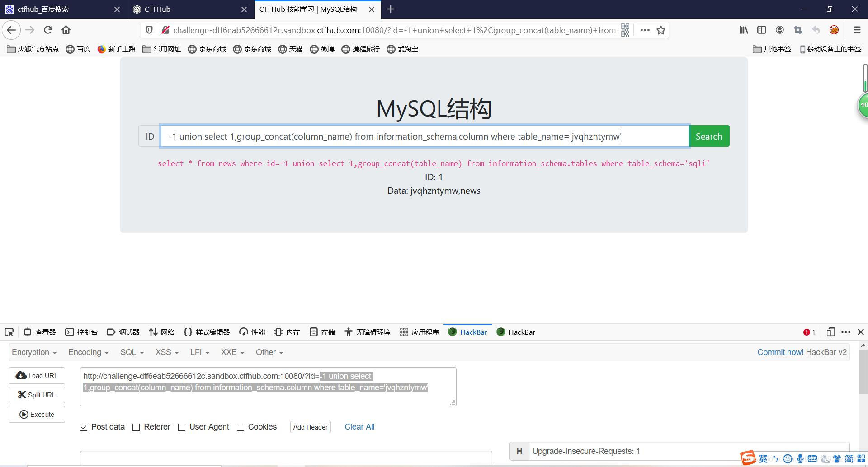Viewport: 868px width, 467px height.
Task: Close the CTFHub tab
Action: pyautogui.click(x=244, y=9)
